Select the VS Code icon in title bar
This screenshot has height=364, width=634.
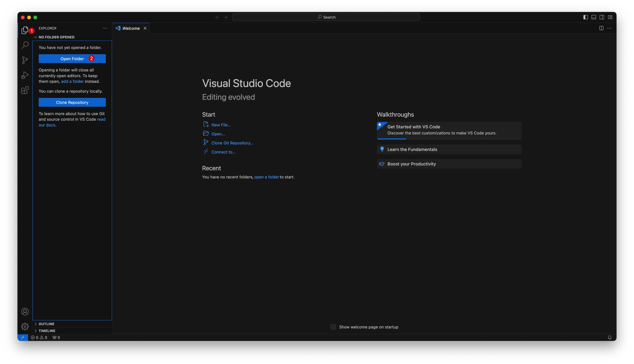point(118,28)
